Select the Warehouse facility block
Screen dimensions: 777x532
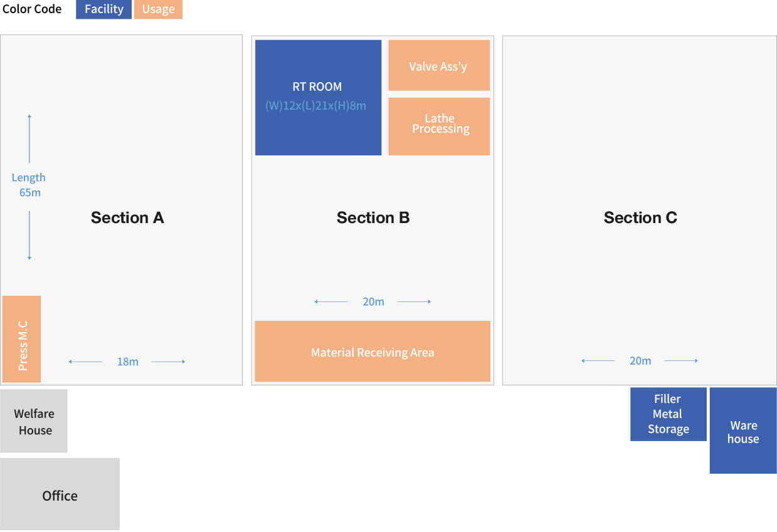(743, 430)
